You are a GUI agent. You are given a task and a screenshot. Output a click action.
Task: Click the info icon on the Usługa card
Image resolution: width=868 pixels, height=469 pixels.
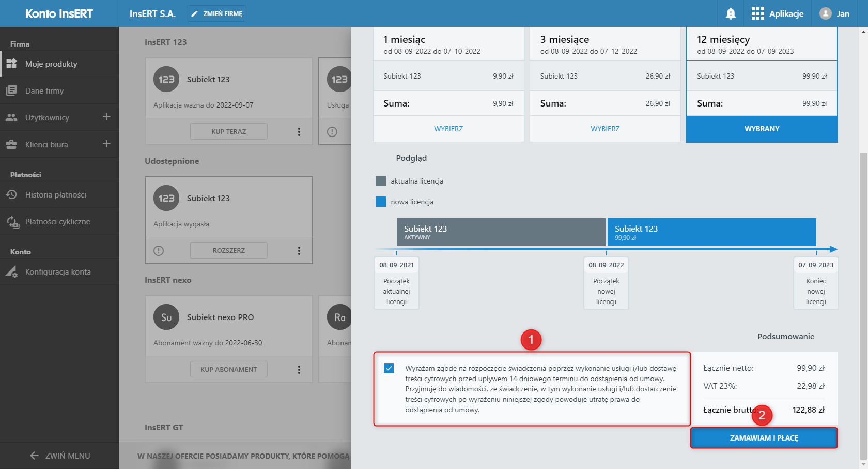332,132
